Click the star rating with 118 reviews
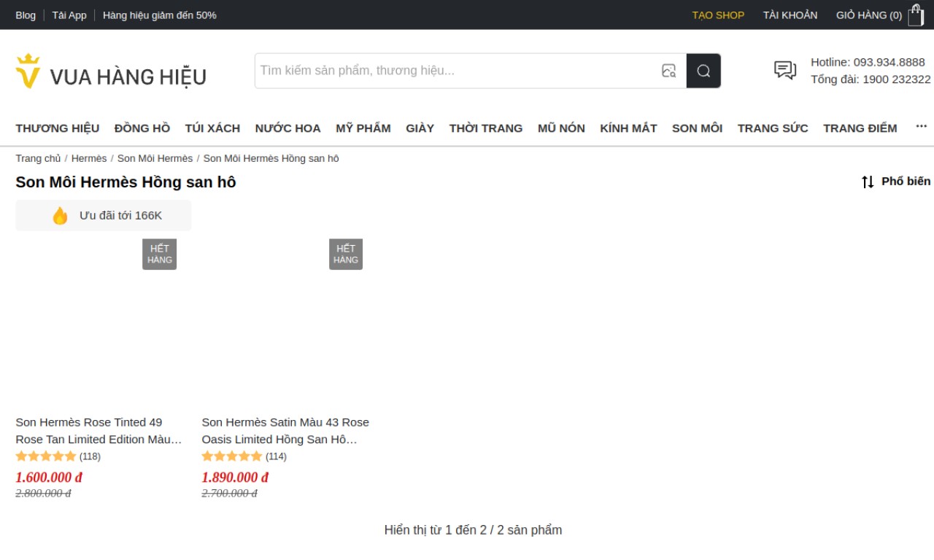The image size is (934, 560). tap(46, 456)
